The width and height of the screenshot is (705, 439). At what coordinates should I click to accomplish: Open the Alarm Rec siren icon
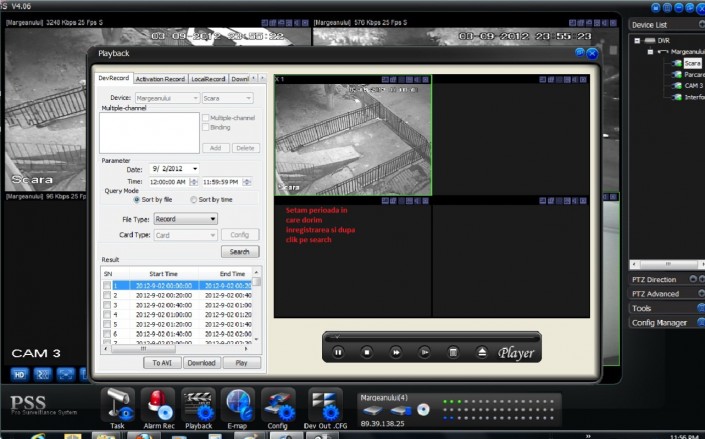tap(160, 406)
